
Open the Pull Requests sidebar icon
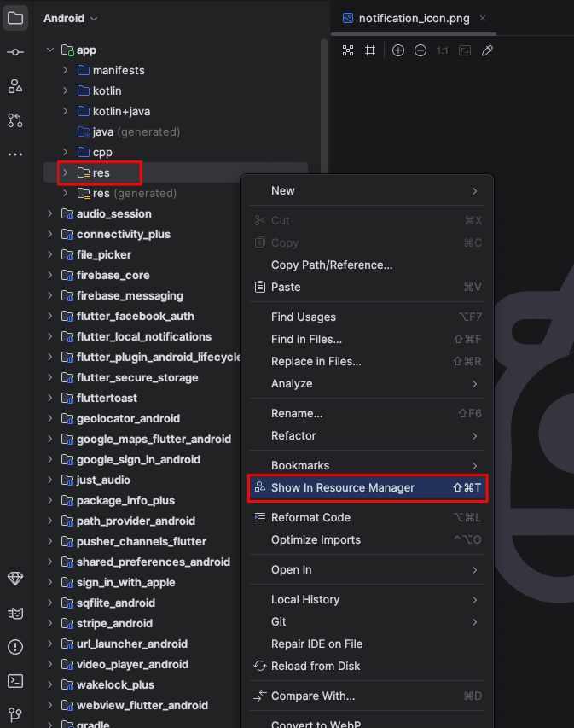pos(15,120)
